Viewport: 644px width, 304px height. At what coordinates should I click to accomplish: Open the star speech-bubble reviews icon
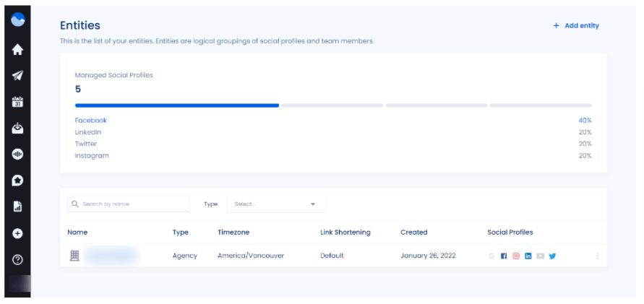coord(18,181)
